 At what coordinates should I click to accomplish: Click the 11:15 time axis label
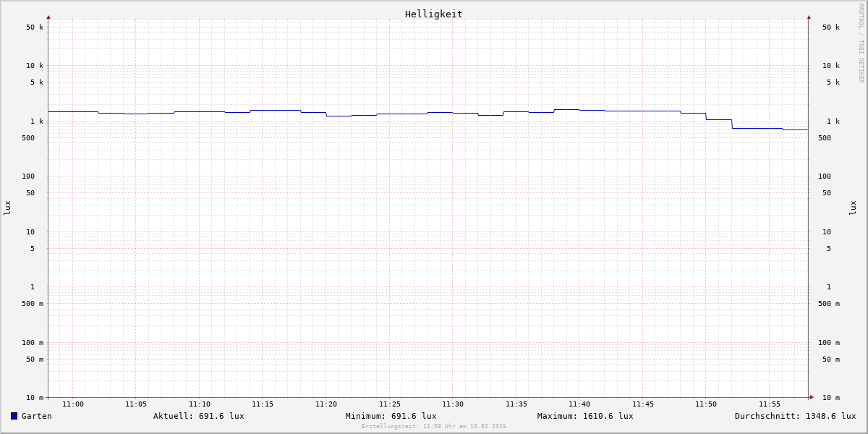[263, 404]
